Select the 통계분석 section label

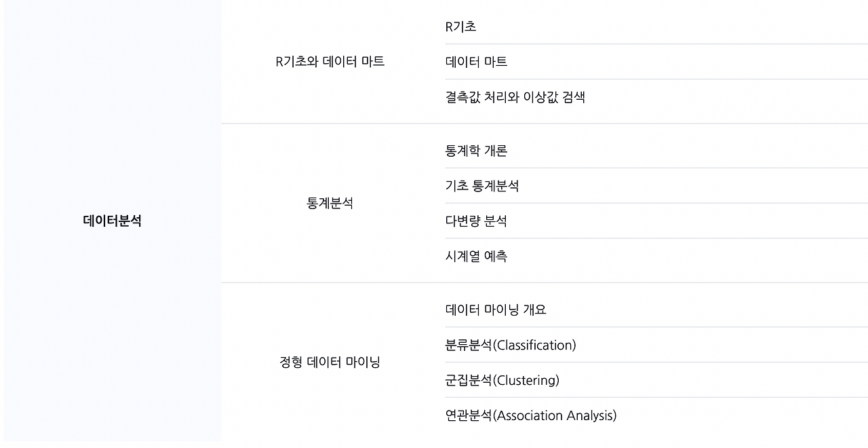coord(330,203)
